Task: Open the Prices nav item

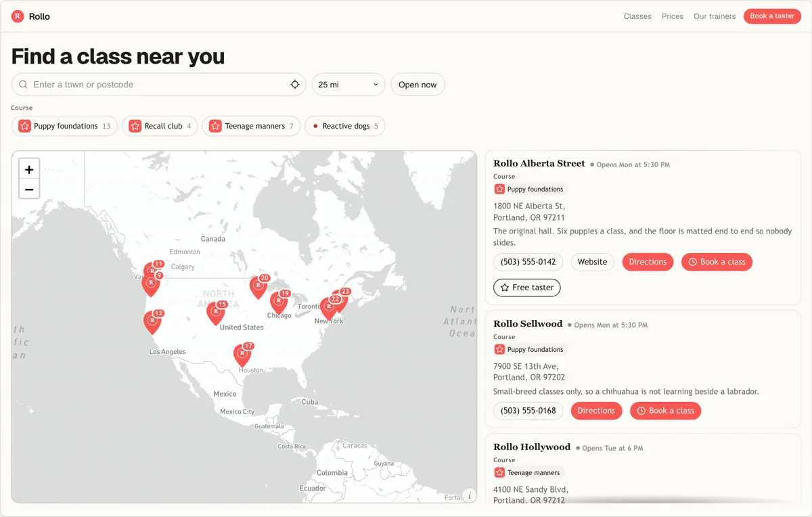Action: 673,16
